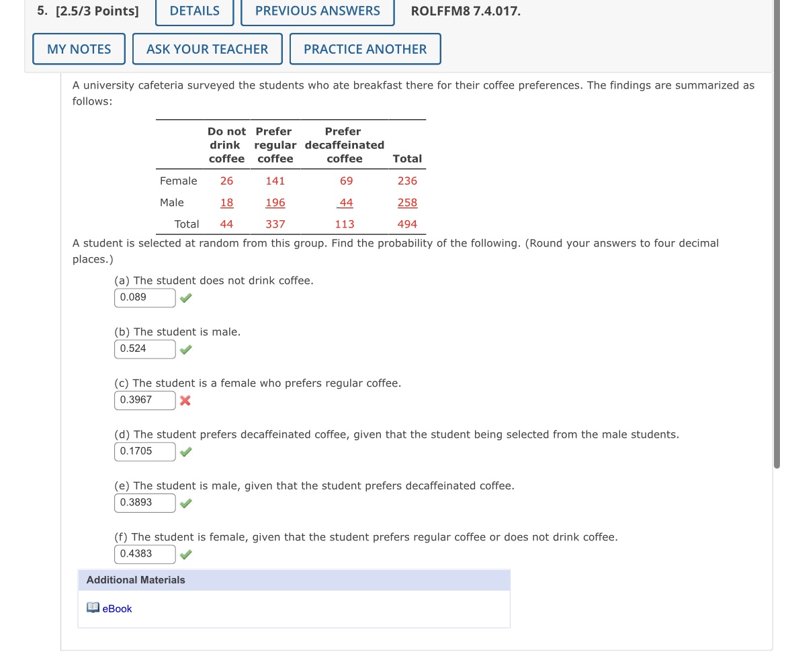View PREVIOUS ANSWERS for this question

click(317, 11)
